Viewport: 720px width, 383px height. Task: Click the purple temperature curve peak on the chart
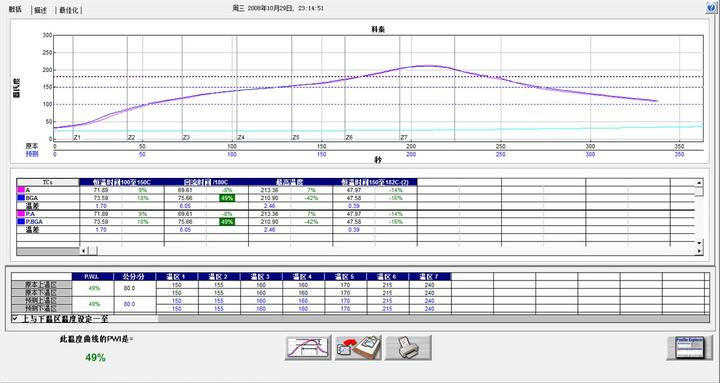coord(427,66)
